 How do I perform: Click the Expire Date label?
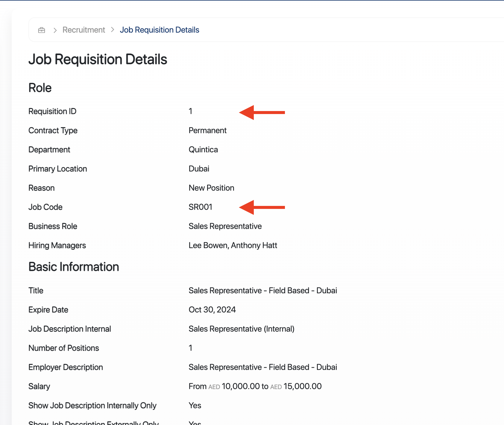click(48, 310)
